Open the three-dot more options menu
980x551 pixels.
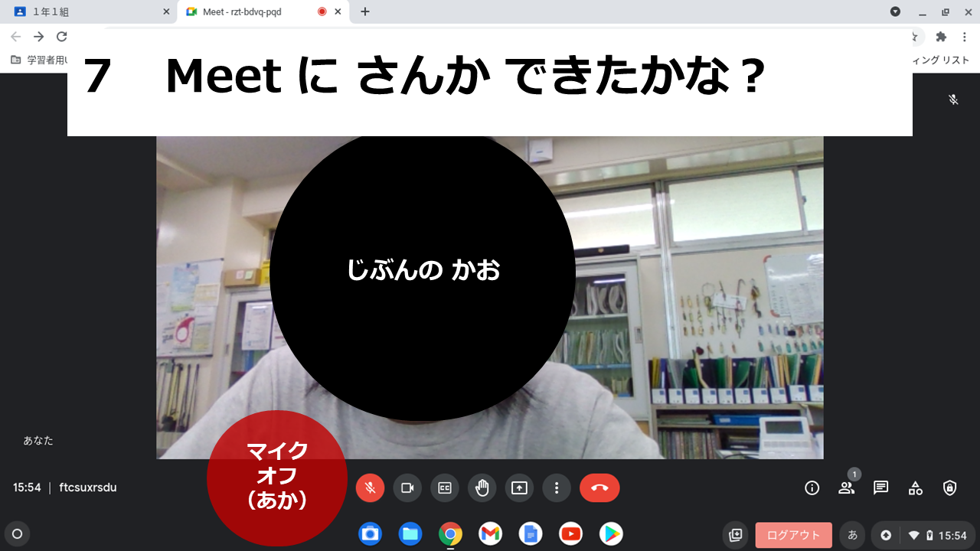(557, 487)
